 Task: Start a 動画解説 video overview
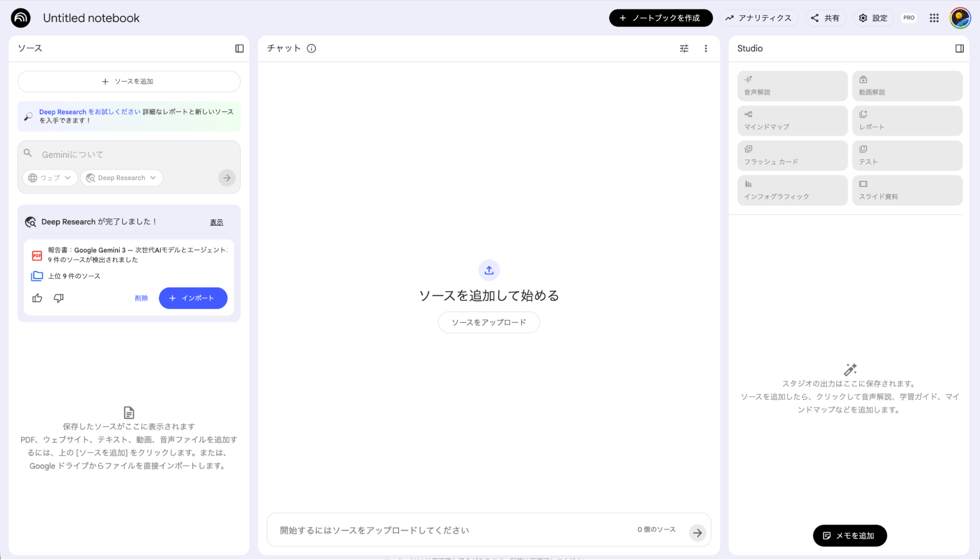pos(907,86)
